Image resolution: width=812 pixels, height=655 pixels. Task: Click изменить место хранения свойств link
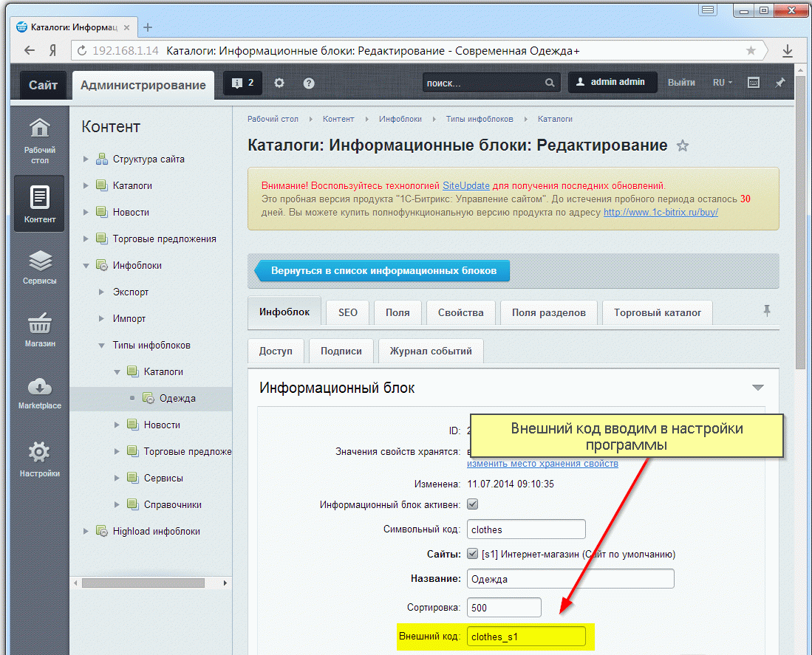coord(543,464)
